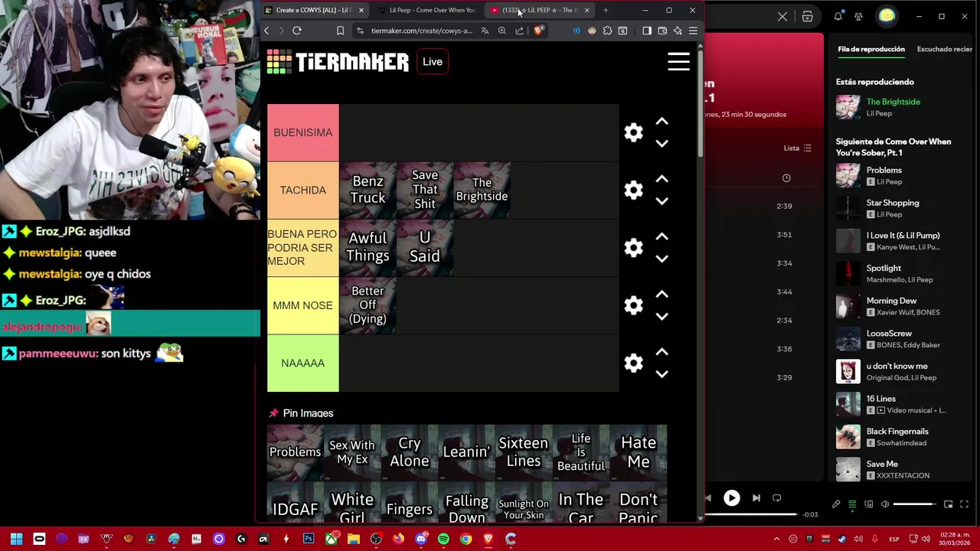Screen dimensions: 980x551
Task: Share this page via address bar icon
Action: (520, 31)
